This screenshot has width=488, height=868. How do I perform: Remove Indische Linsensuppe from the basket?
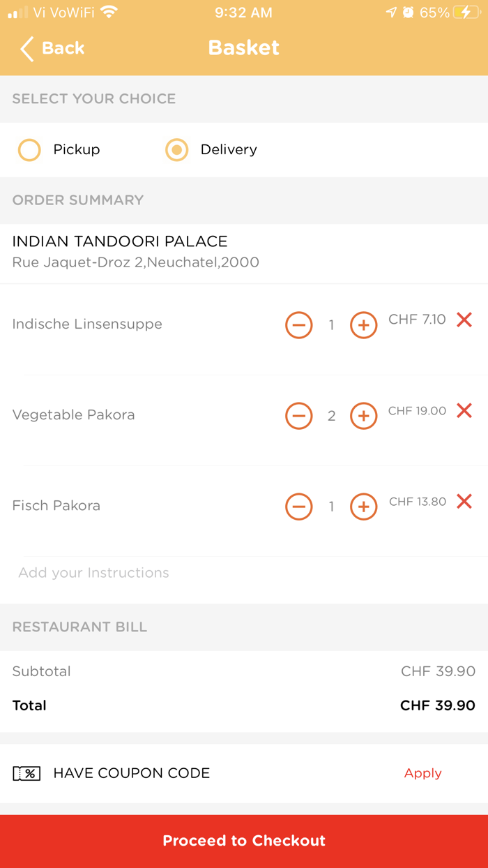coord(464,320)
